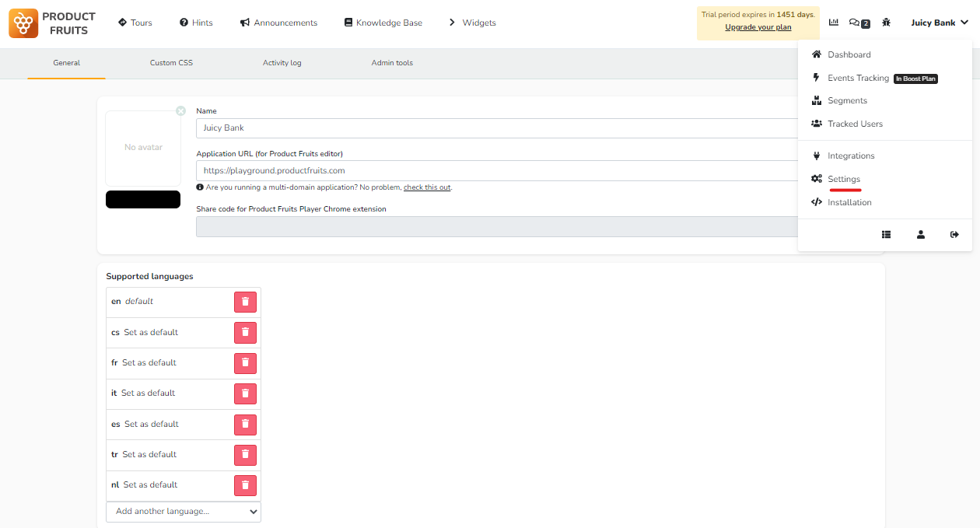The image size is (980, 528).
Task: Switch to the Custom CSS tab
Action: (171, 63)
